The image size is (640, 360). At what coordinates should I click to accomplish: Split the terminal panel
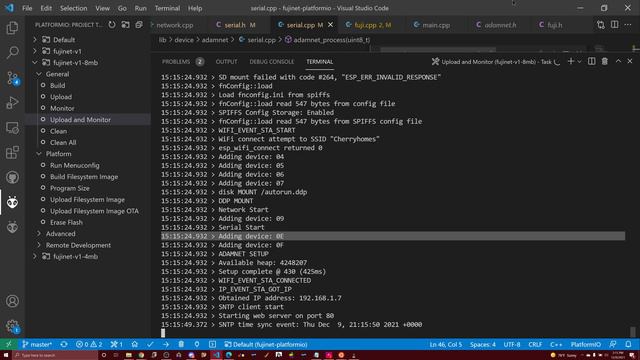click(x=591, y=62)
